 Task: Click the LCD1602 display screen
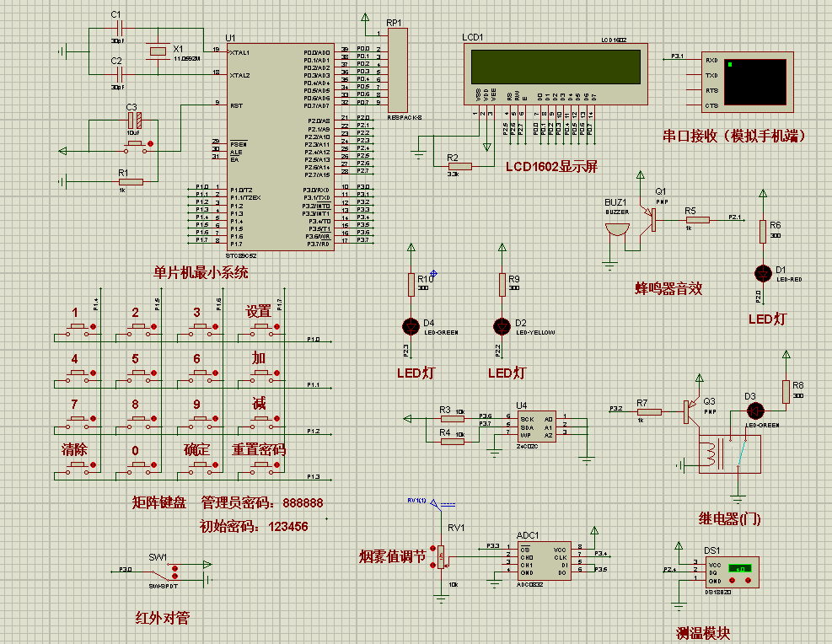point(556,67)
